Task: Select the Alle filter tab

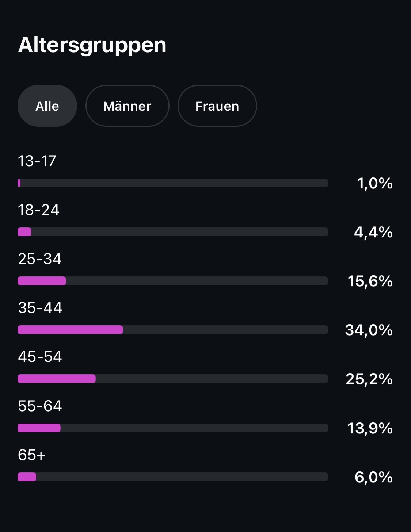Action: tap(47, 106)
